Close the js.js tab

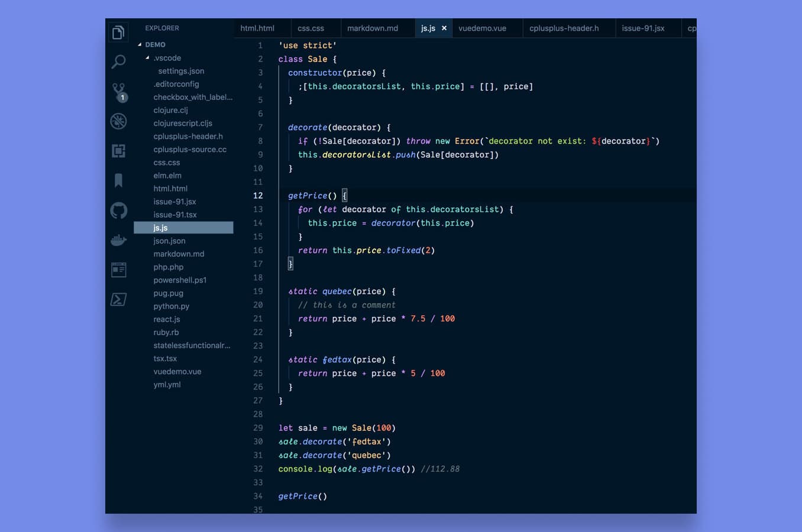pos(444,27)
